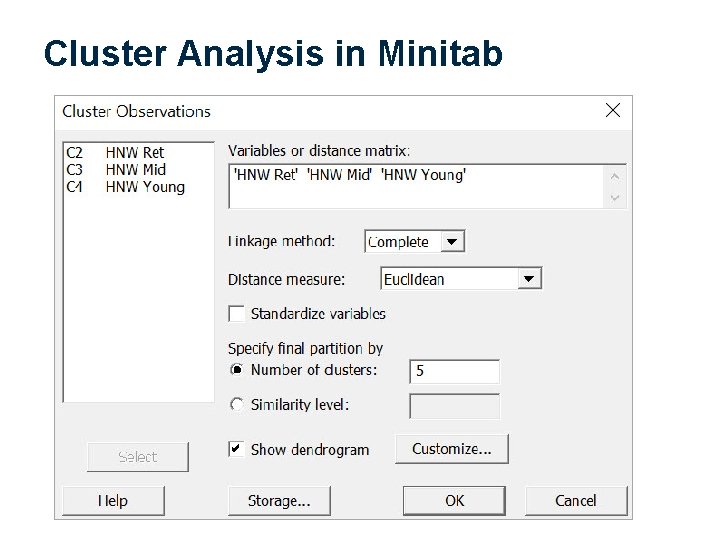Uncheck Show dendrogram checkbox
The width and height of the screenshot is (720, 540).
coord(236,449)
